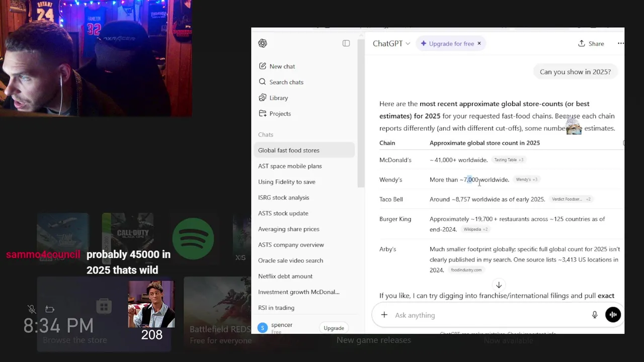
Task: Open ASTS company overview chat
Action: point(304,245)
